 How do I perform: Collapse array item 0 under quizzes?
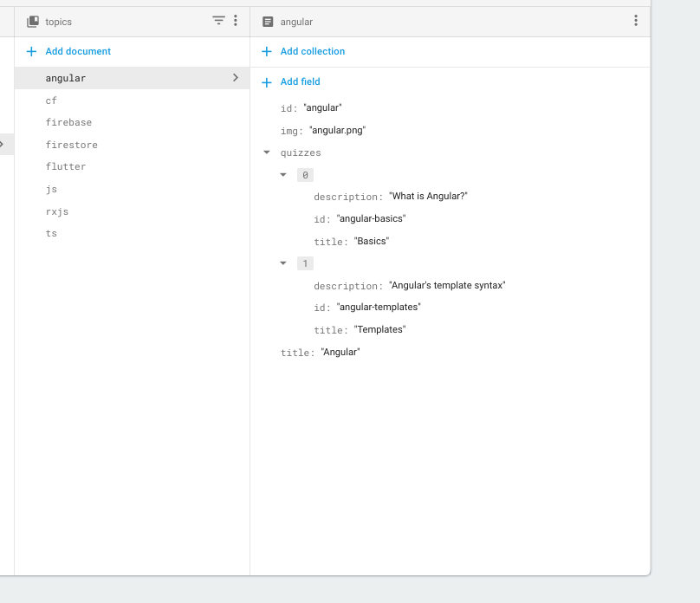tap(282, 174)
